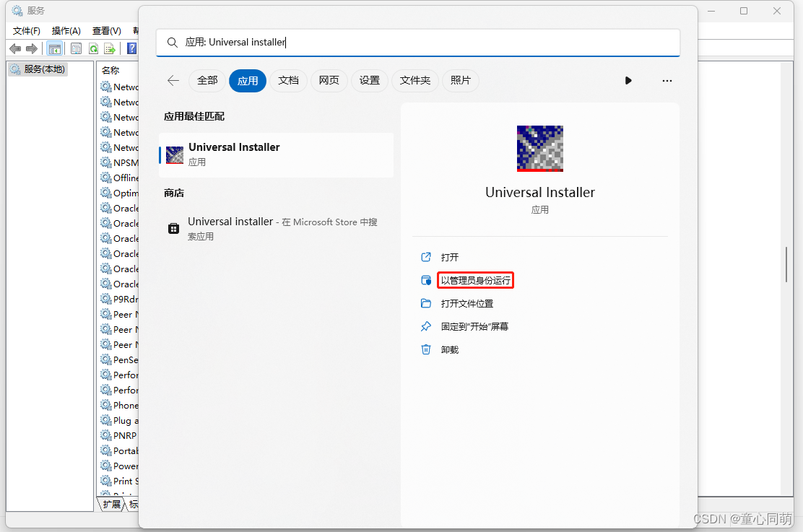
Task: Click the large Universal Installer icon in the preview pane
Action: [x=539, y=149]
